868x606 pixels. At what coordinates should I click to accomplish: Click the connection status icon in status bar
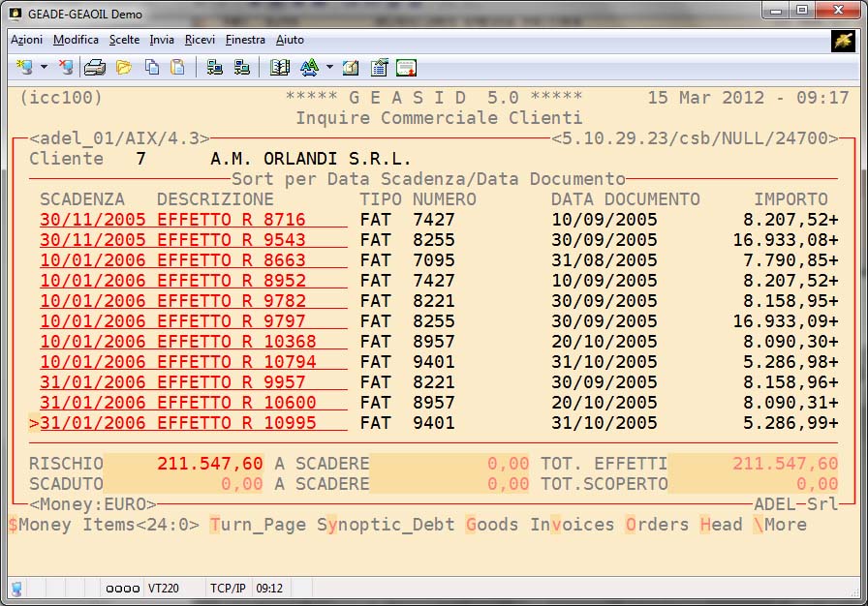[16, 588]
